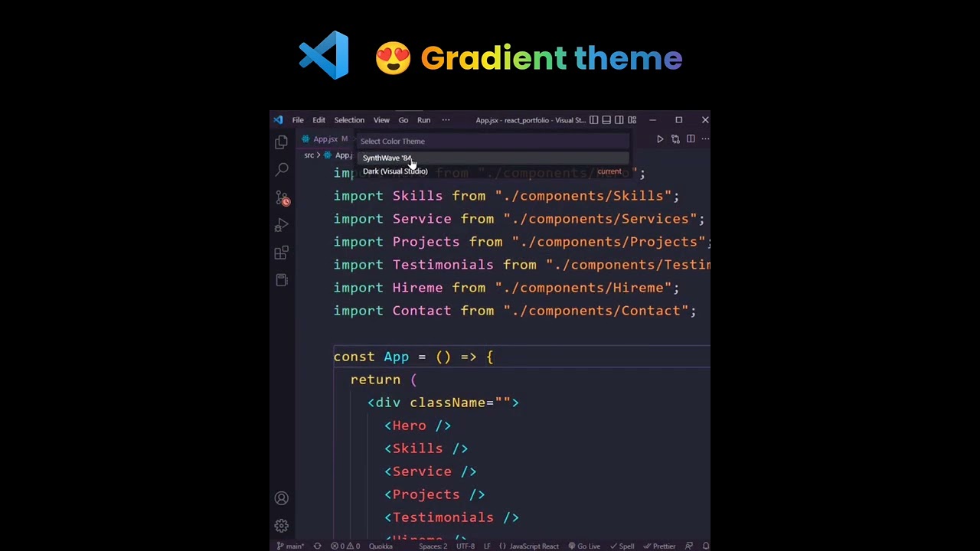The width and height of the screenshot is (980, 551).
Task: Click the feedback icon in the status bar
Action: pyautogui.click(x=689, y=546)
